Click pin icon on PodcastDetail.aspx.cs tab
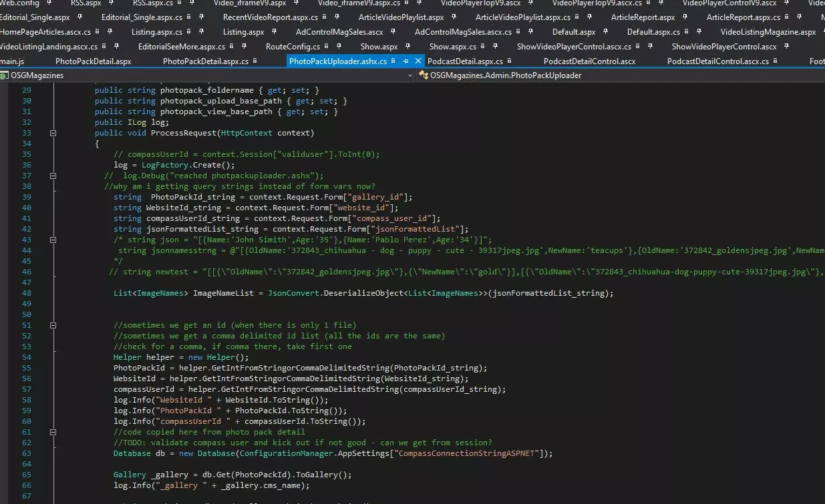825x504 pixels. click(516, 61)
